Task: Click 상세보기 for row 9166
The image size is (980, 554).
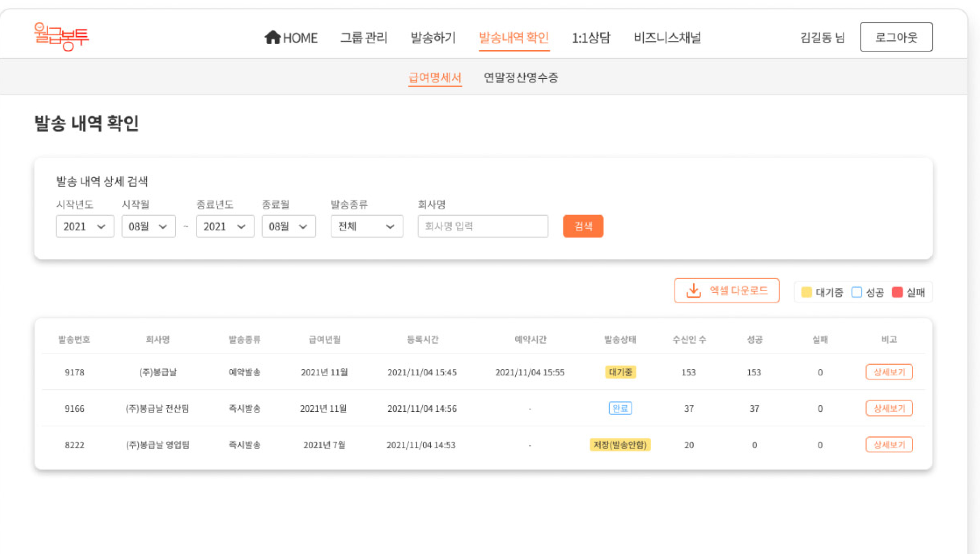Action: [x=889, y=408]
